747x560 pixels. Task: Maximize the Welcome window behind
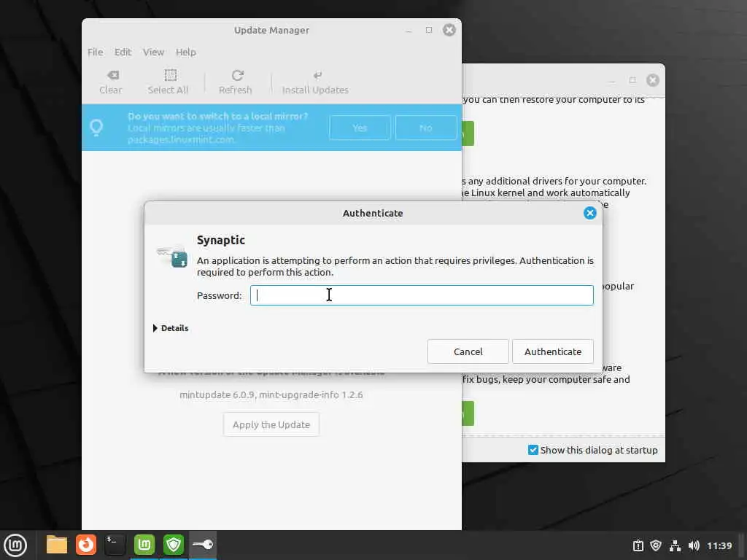click(x=632, y=80)
